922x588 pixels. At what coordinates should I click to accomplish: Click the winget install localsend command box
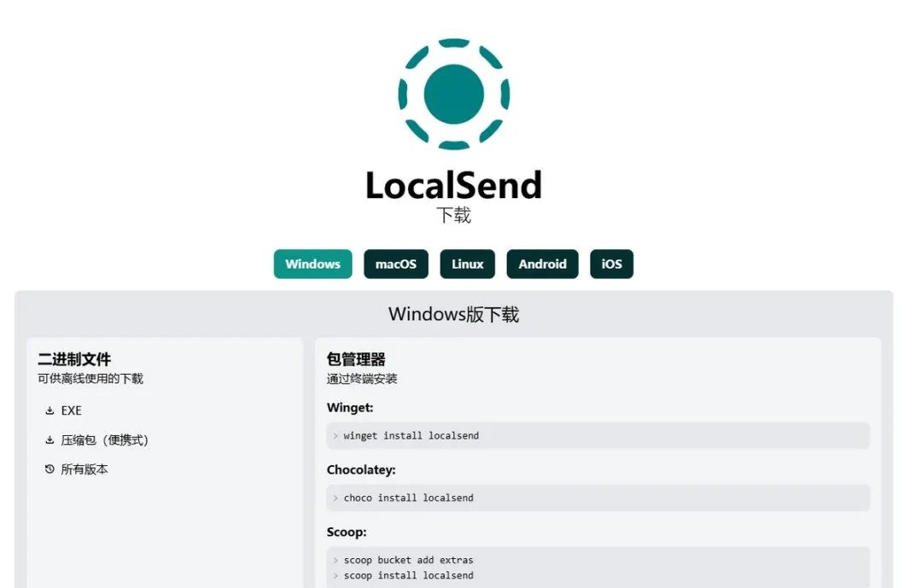tap(598, 436)
